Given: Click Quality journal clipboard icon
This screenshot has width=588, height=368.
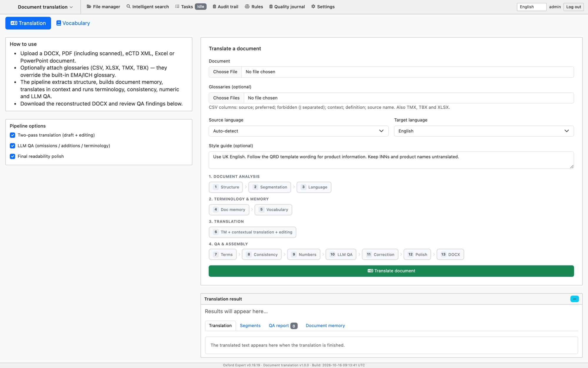Looking at the screenshot, I should pos(271,6).
